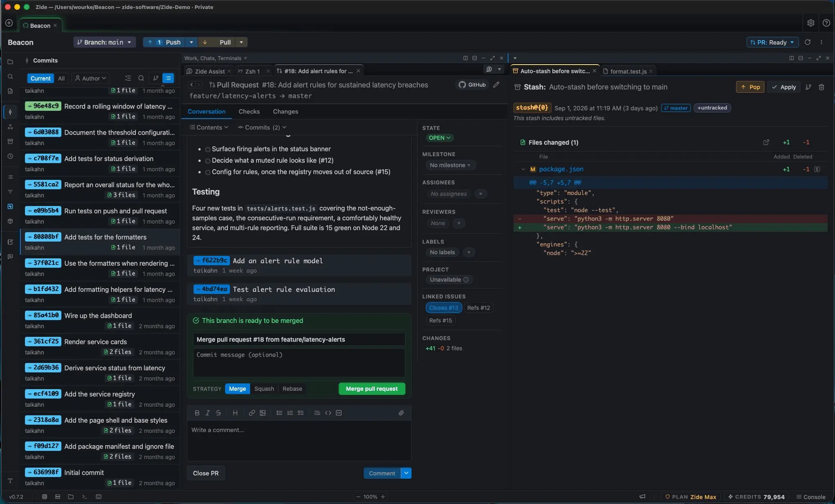
Task: Apply the stash
Action: coord(783,87)
